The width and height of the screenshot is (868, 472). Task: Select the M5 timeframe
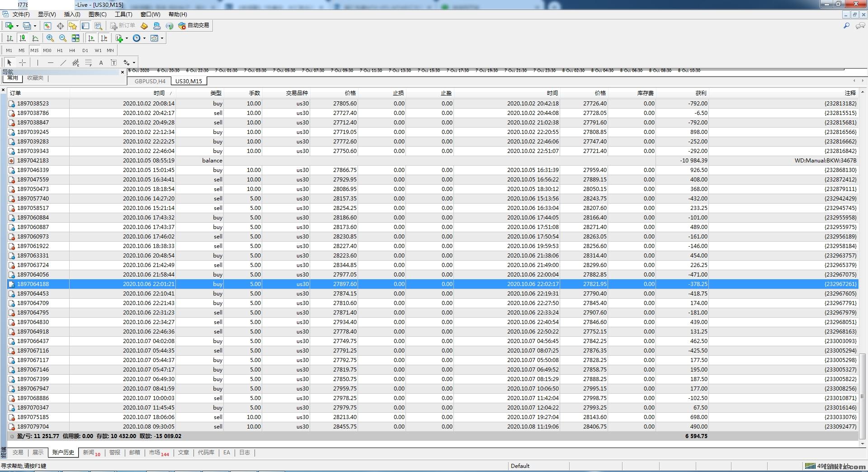point(22,51)
